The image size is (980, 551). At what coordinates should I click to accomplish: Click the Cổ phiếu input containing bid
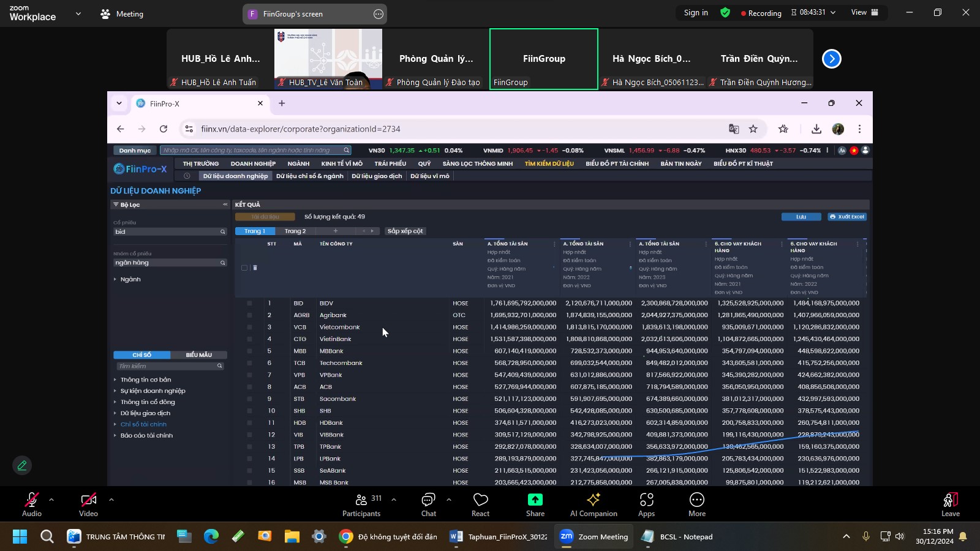(170, 231)
